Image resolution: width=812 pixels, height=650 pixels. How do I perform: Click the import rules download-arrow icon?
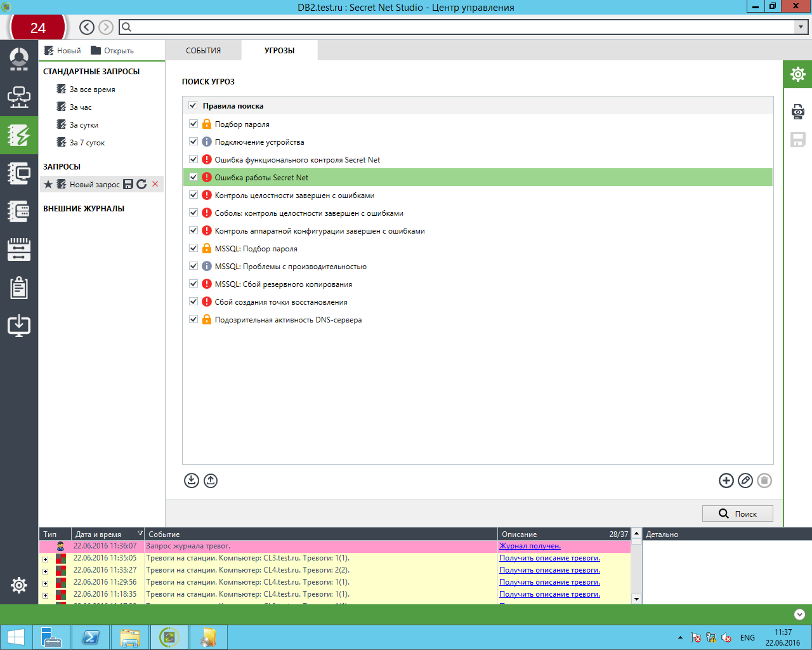pyautogui.click(x=192, y=481)
